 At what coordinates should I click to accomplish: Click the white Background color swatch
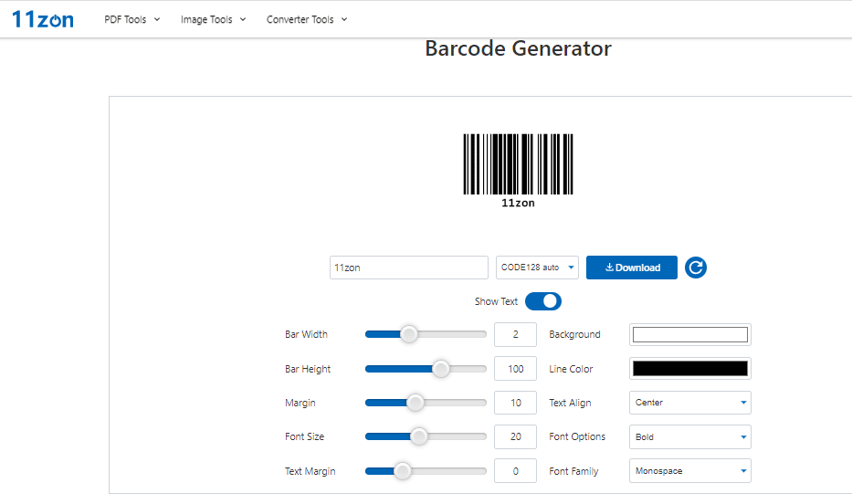[x=690, y=334]
